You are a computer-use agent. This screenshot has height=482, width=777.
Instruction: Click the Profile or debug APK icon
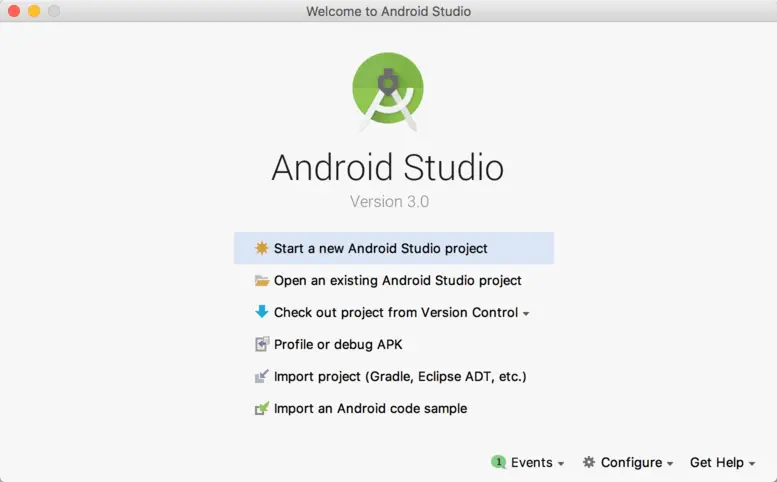262,345
